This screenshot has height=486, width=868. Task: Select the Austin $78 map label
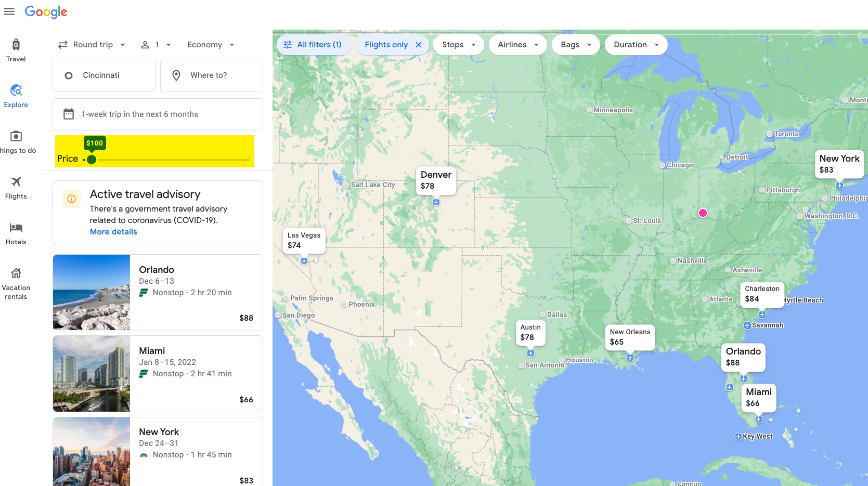coord(530,332)
